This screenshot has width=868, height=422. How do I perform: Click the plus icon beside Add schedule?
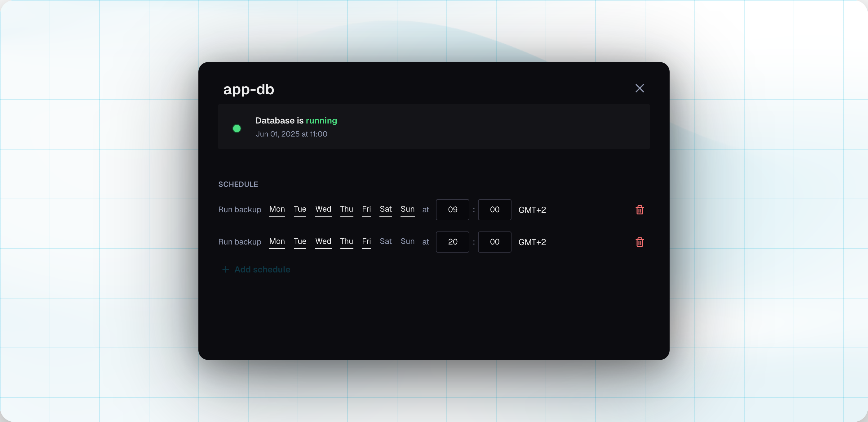pos(226,269)
